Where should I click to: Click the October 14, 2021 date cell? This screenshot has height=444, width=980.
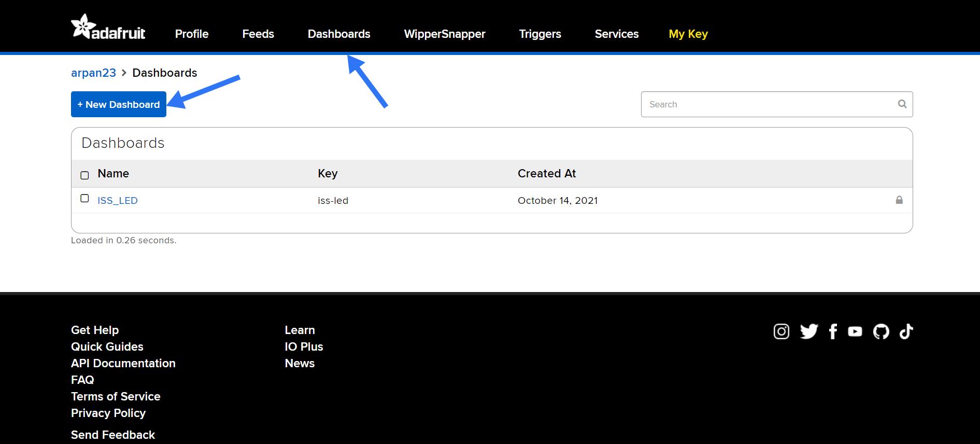[558, 200]
